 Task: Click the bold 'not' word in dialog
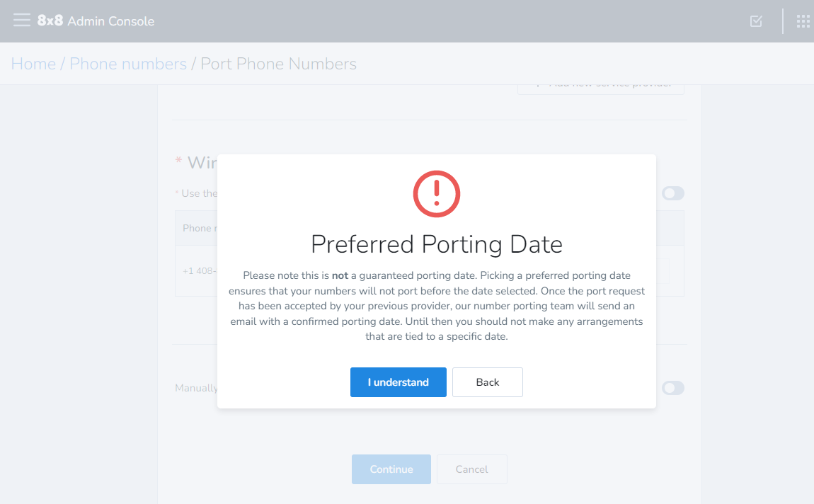point(340,275)
